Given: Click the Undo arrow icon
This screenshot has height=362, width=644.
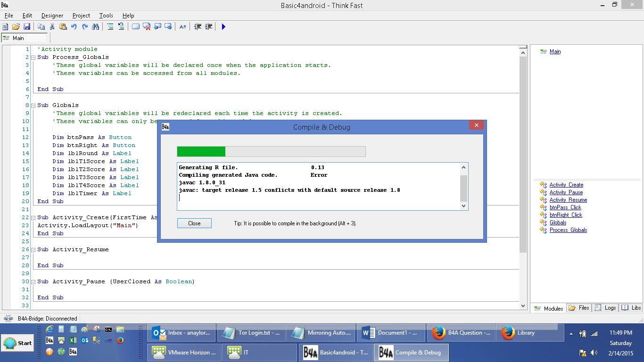Looking at the screenshot, I should (74, 27).
